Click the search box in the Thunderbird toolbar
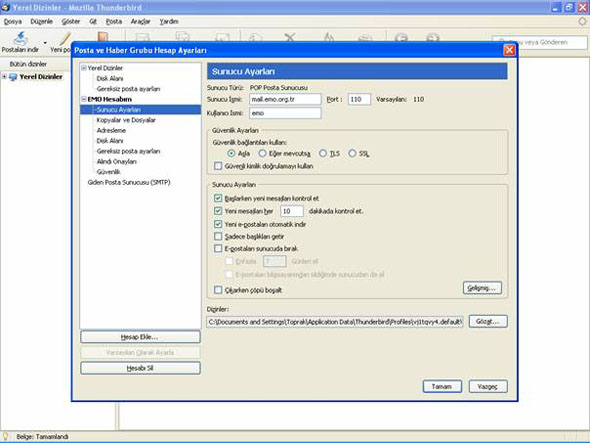The width and height of the screenshot is (590, 443). pos(540,42)
